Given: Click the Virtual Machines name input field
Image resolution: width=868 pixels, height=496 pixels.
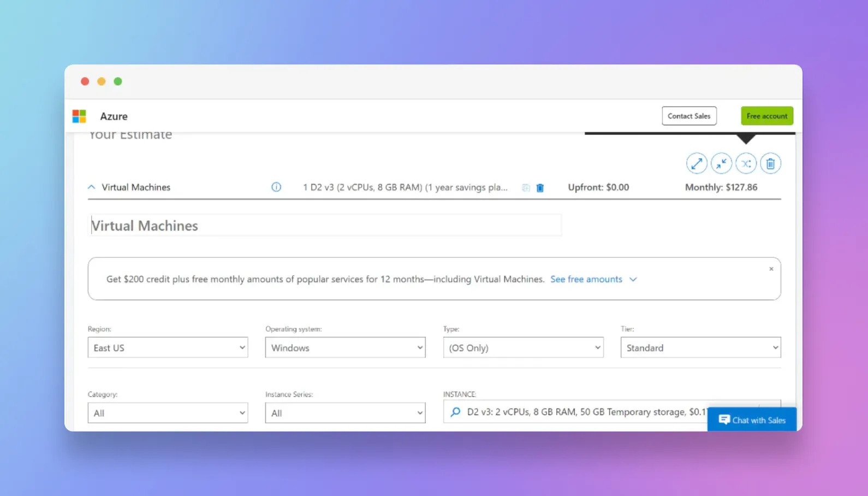Looking at the screenshot, I should pyautogui.click(x=325, y=225).
